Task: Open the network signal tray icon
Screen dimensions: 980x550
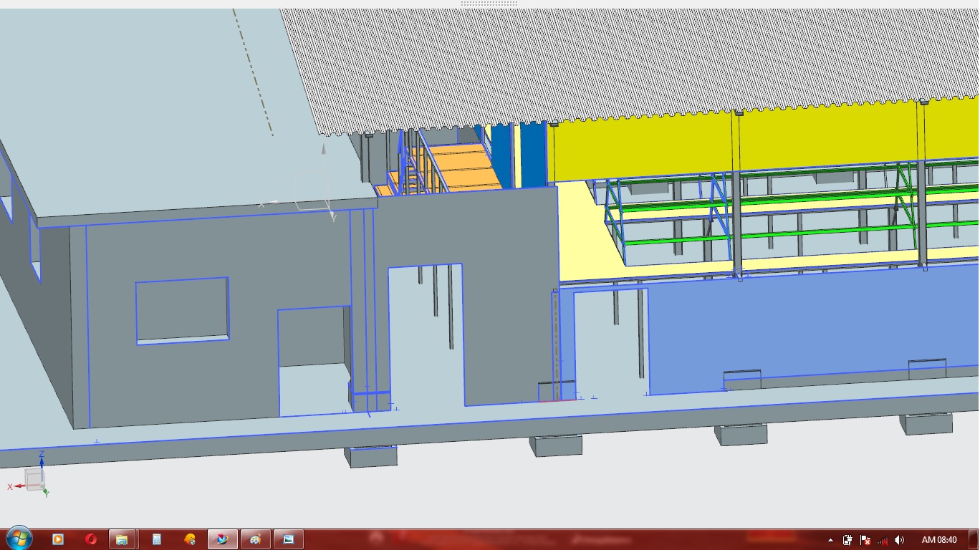Action: pos(883,540)
